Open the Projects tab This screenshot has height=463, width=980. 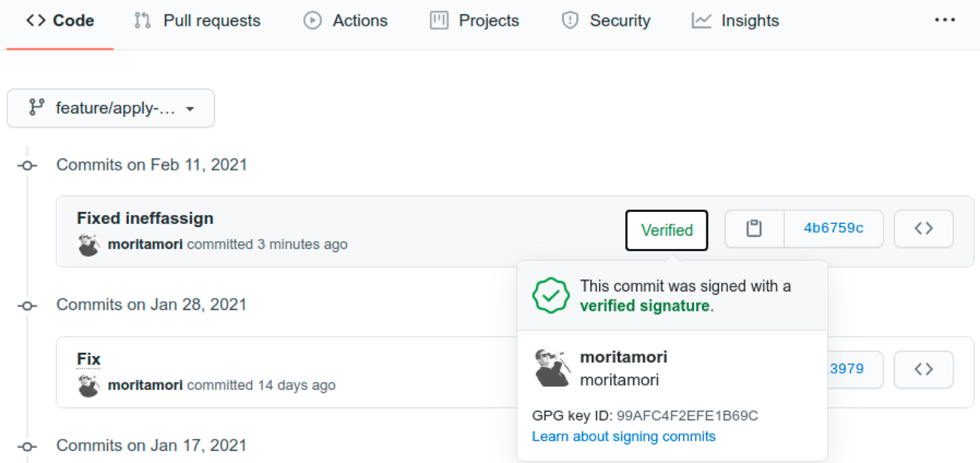click(474, 21)
